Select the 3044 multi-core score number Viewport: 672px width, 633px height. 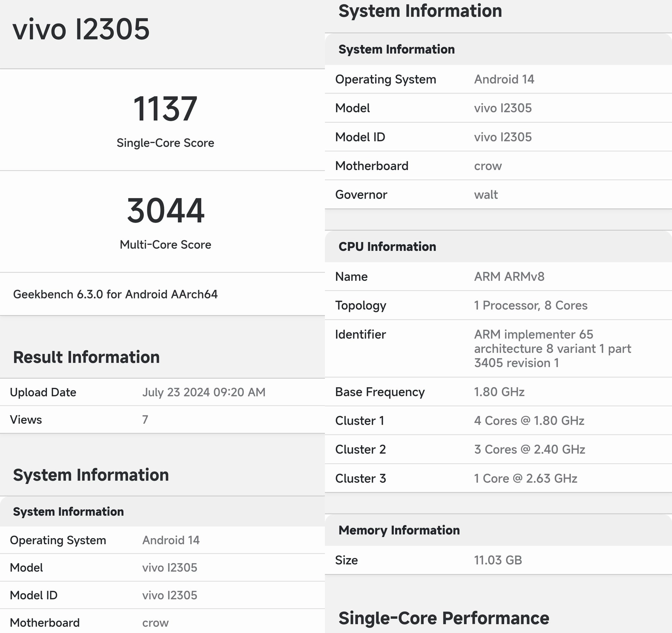[x=165, y=210]
